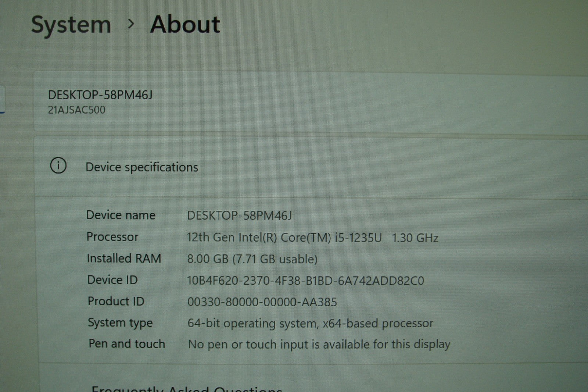Screen dimensions: 588x392
Task: Click the Installed RAM label
Action: pos(124,259)
